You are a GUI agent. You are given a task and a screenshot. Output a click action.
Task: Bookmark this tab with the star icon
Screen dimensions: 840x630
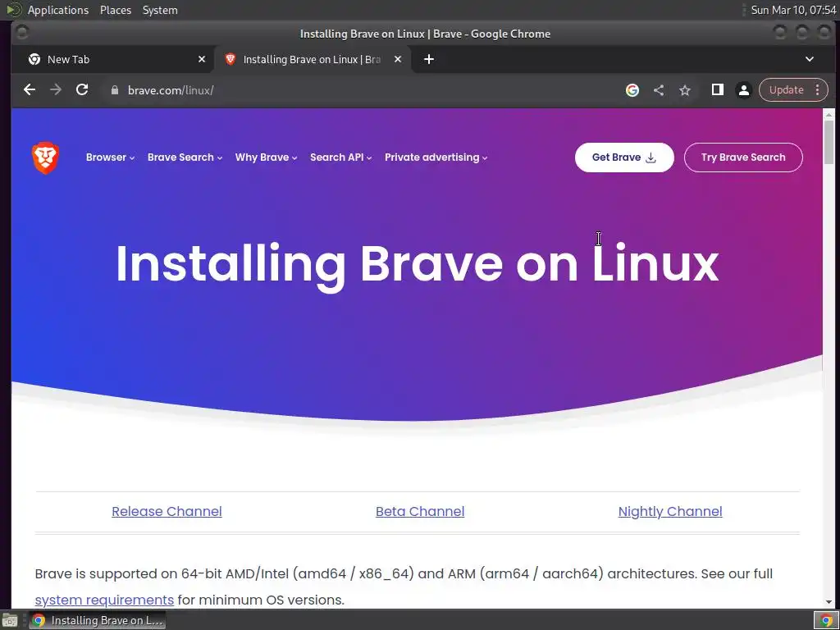[x=685, y=90]
